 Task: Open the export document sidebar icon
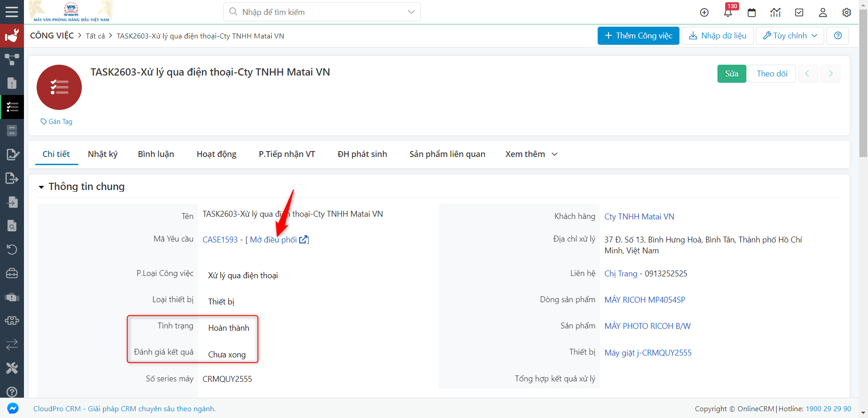12,178
